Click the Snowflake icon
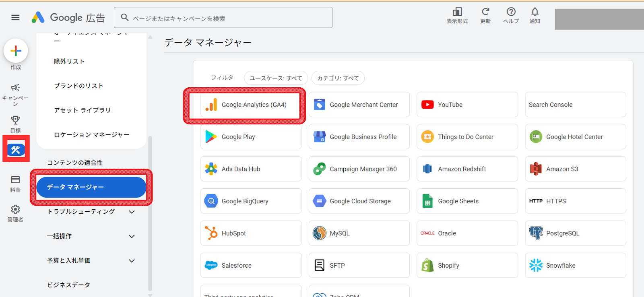This screenshot has width=644, height=297. [x=536, y=265]
